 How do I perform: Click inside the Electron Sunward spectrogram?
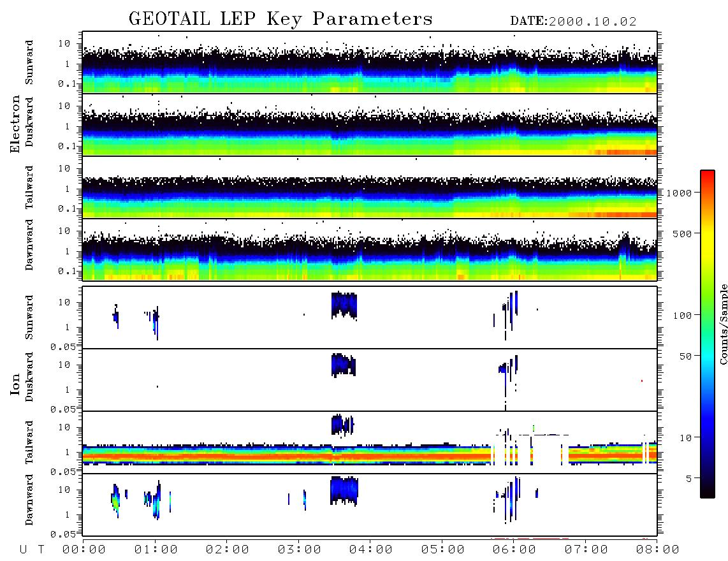[370, 62]
